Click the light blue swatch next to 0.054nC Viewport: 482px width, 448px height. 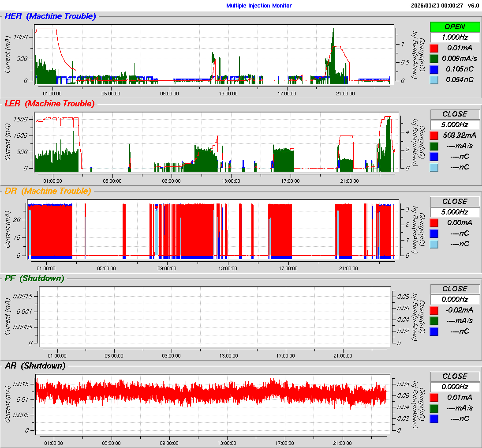coord(434,80)
